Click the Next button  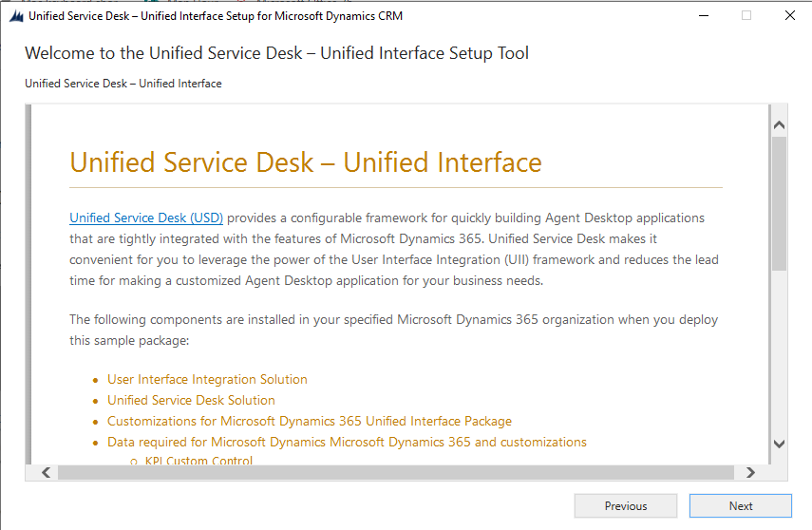coord(740,505)
